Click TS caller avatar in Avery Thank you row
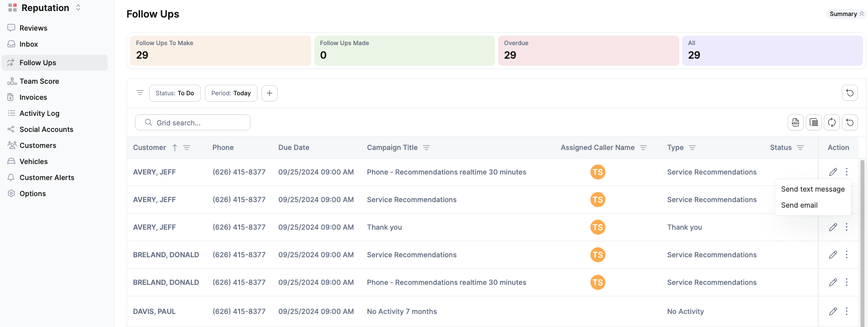 coord(597,227)
